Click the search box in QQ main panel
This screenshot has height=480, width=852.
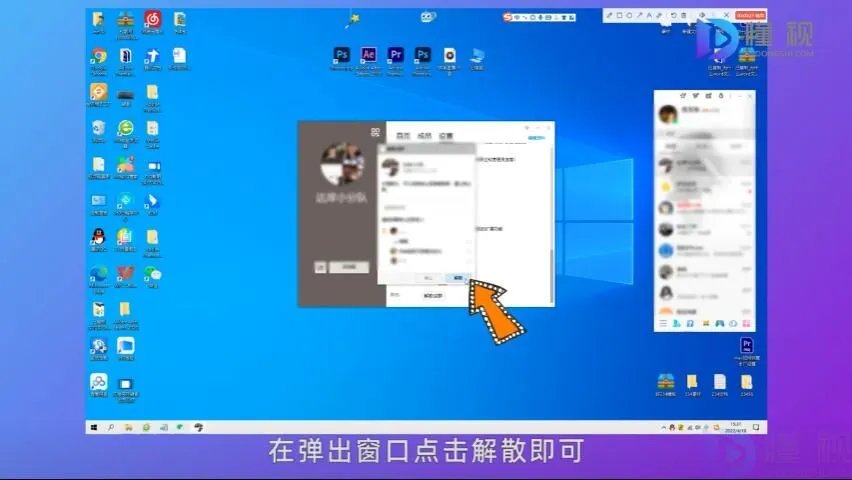704,134
